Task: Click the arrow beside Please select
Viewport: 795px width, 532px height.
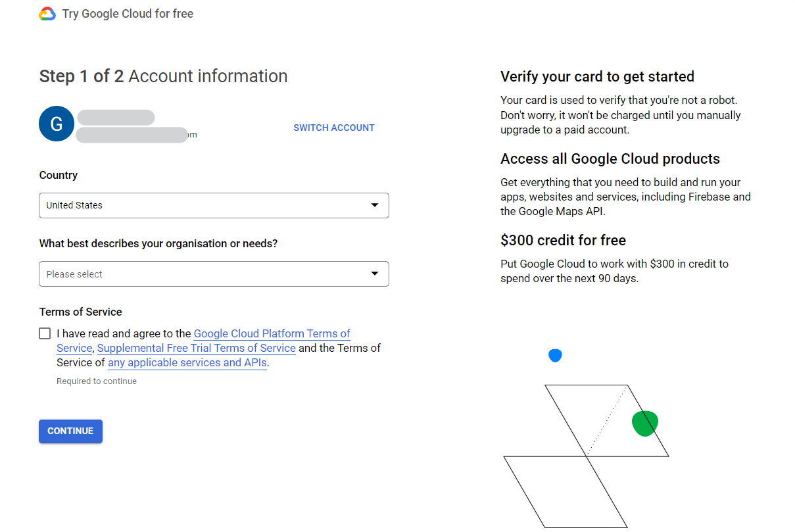Action: (x=375, y=274)
